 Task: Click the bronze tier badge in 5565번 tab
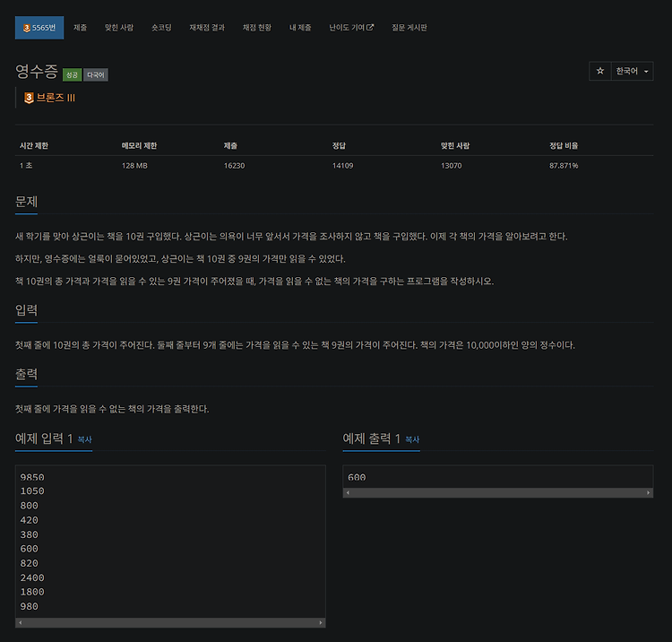point(27,29)
